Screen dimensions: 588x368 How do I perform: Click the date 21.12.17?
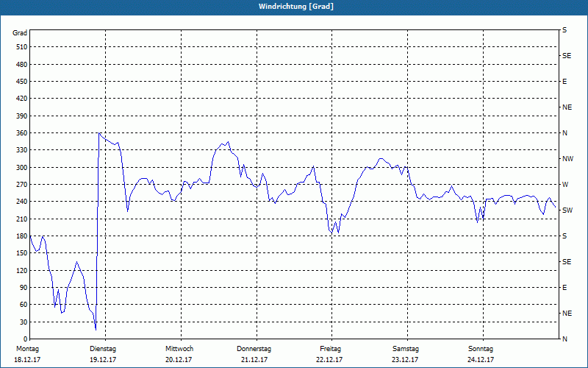pyautogui.click(x=254, y=360)
